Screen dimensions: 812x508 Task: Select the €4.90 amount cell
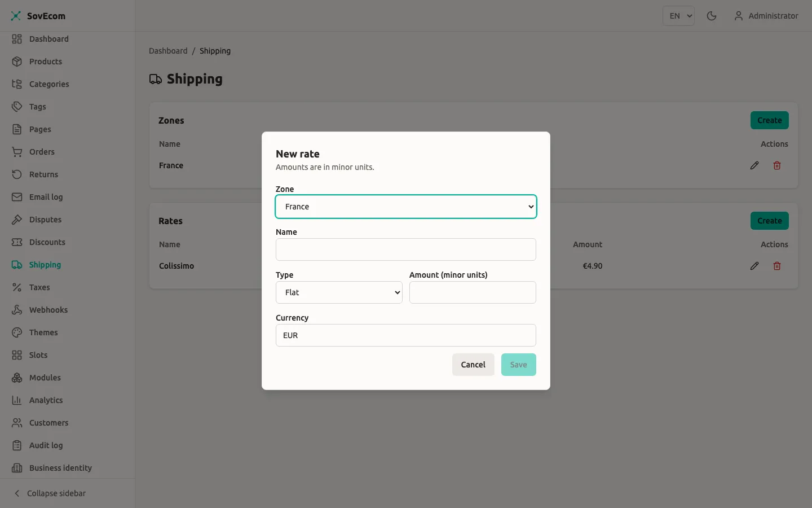point(593,266)
